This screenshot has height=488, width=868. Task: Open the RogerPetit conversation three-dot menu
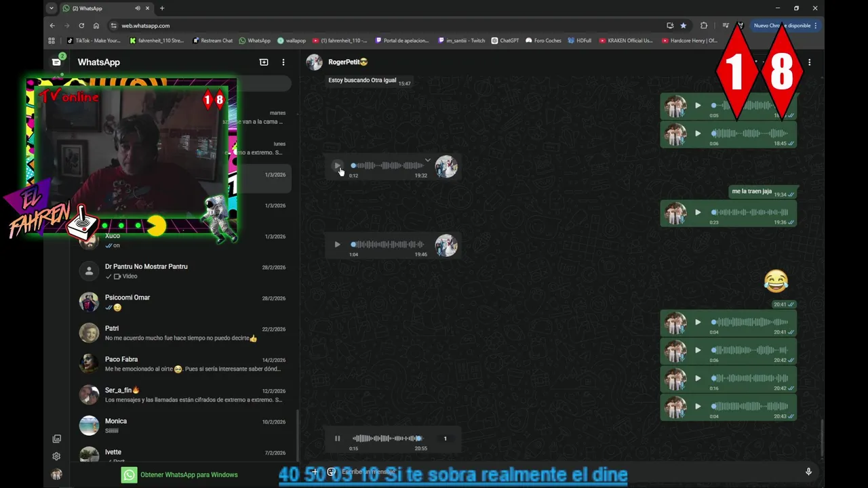809,62
